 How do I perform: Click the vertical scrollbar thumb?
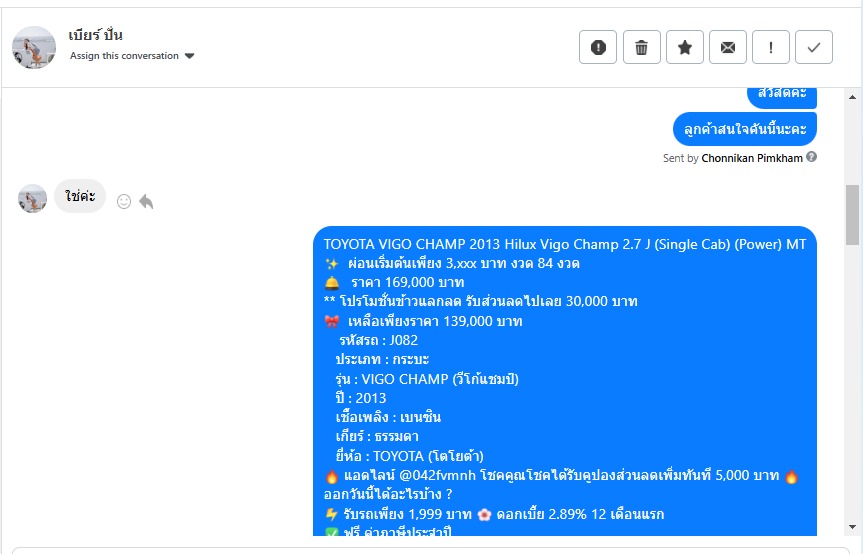pos(853,214)
